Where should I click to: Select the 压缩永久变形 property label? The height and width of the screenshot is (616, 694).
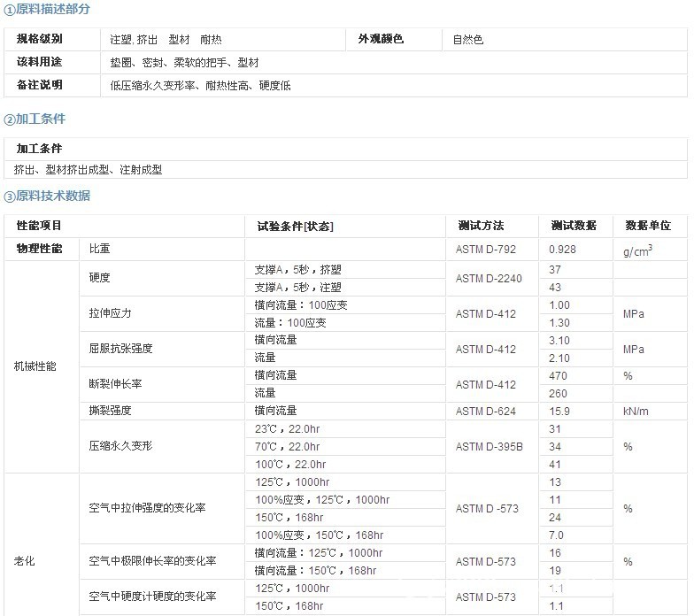120,446
